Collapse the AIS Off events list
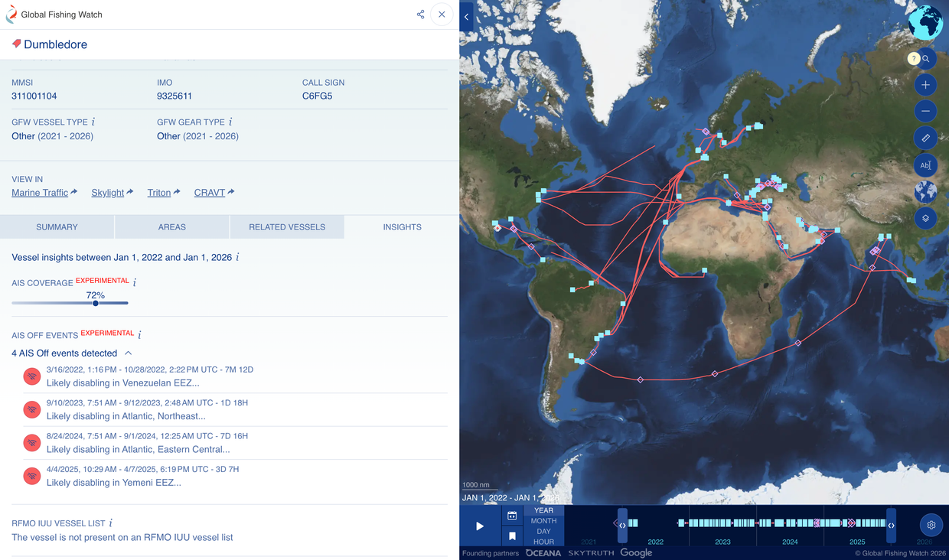Screen dimensions: 949x560 coord(129,353)
